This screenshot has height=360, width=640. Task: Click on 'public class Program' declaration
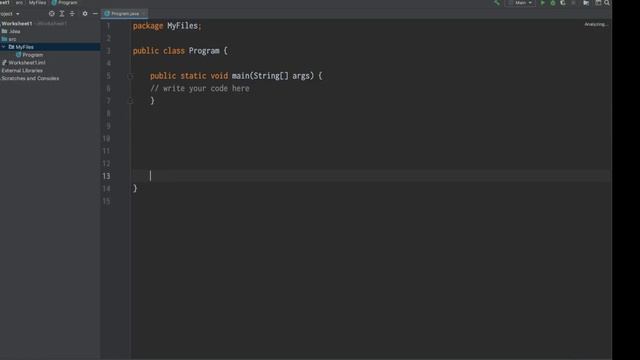pos(180,51)
